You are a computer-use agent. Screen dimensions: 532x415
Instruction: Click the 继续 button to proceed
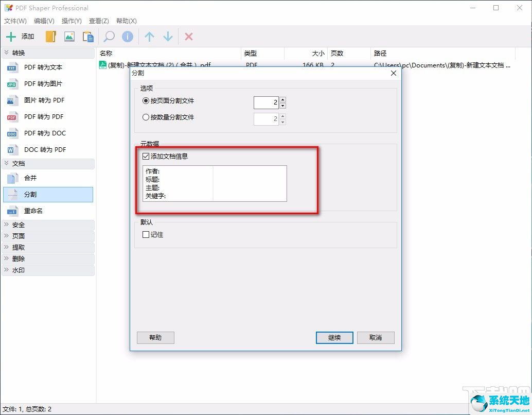[x=334, y=337]
